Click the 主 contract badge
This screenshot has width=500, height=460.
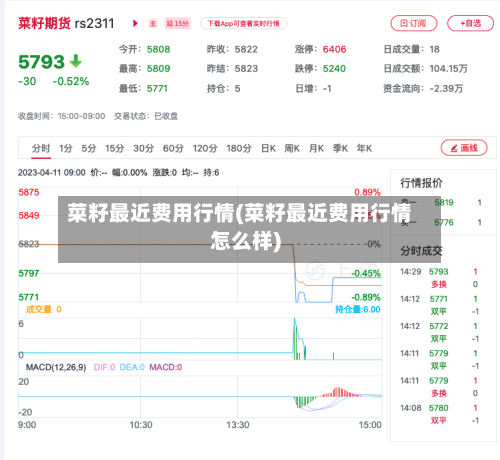(x=153, y=23)
